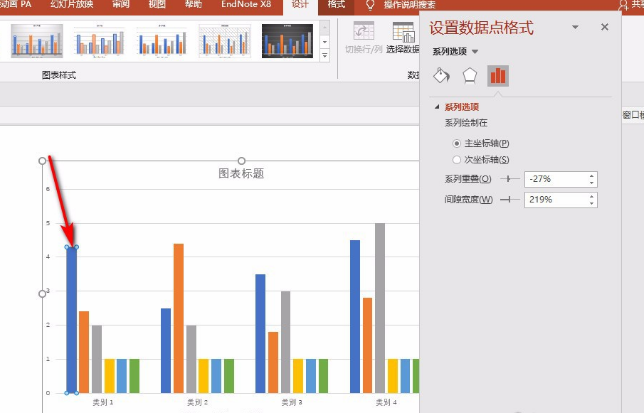Select the 主坐标轴 radio button
644x413 pixels.
[x=457, y=144]
